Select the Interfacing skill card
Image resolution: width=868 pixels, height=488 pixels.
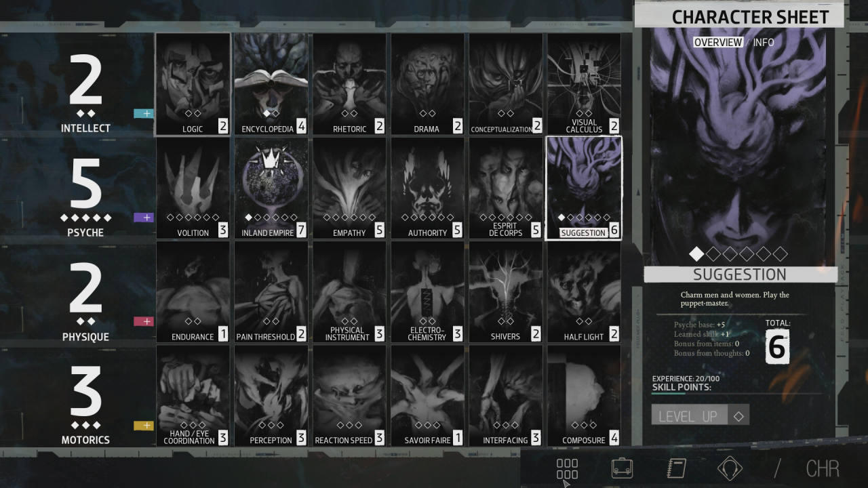506,396
